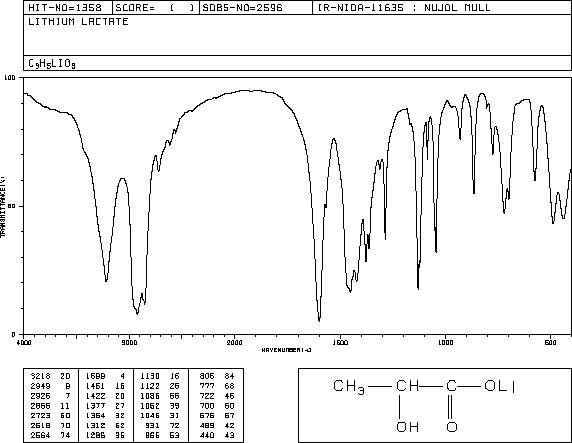572x443 pixels.
Task: Click the CH3 group in structure diagram
Action: (x=349, y=387)
